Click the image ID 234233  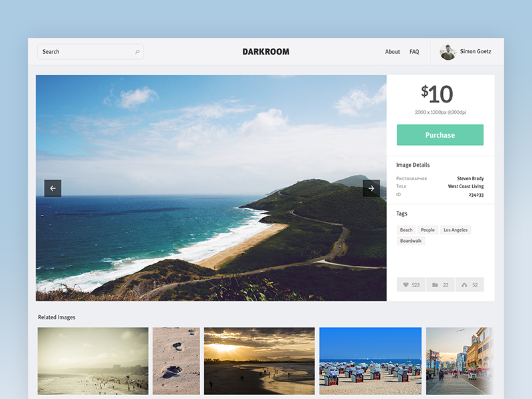[476, 195]
